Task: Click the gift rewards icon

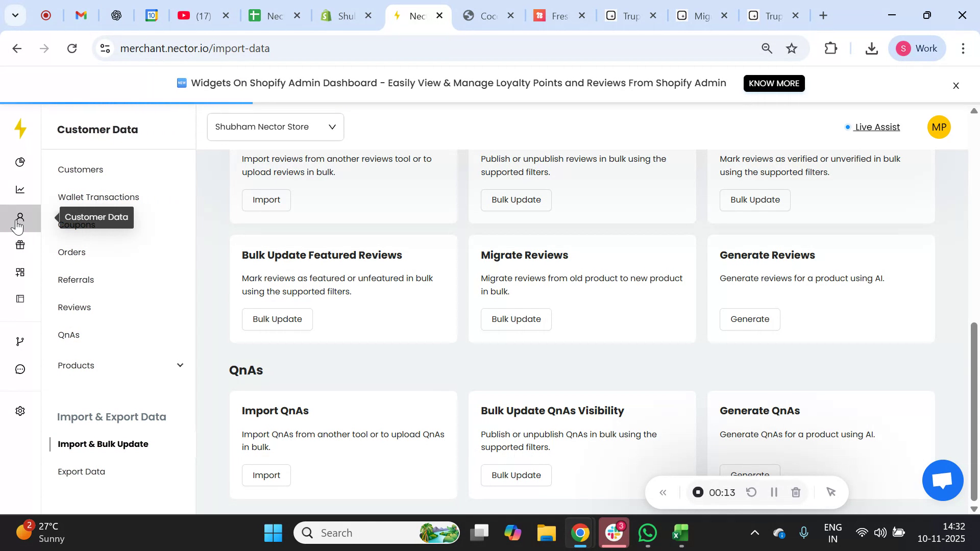Action: click(x=20, y=245)
